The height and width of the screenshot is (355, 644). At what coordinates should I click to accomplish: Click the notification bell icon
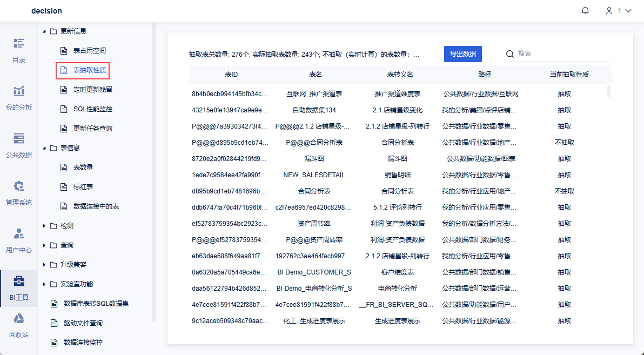pos(585,11)
